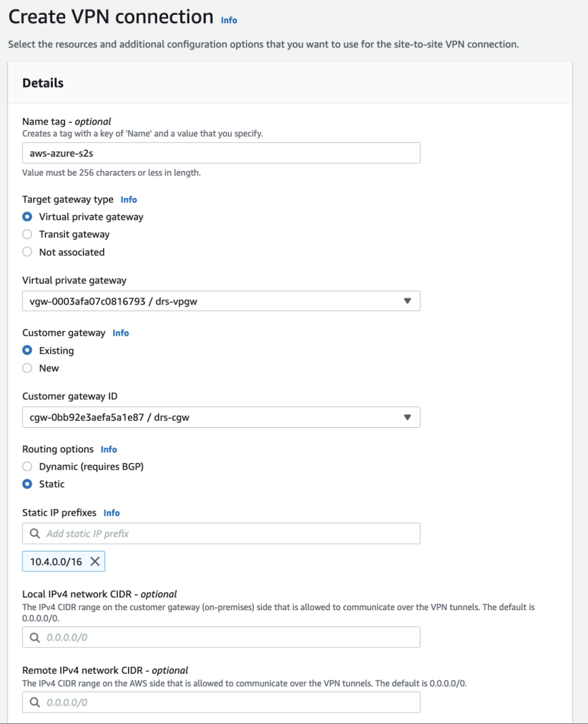Select the Transit gateway option
This screenshot has width=588, height=724.
27,234
